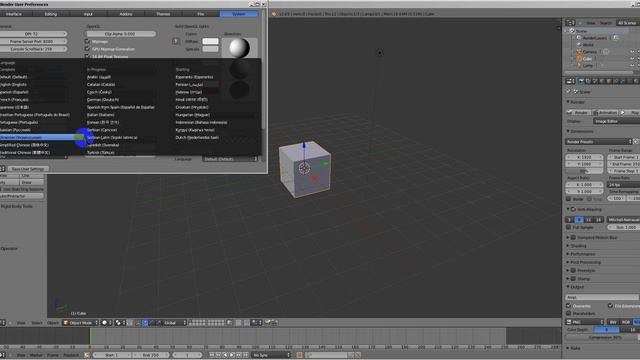The width and height of the screenshot is (640, 360).
Task: Select the System preferences tab
Action: (239, 14)
